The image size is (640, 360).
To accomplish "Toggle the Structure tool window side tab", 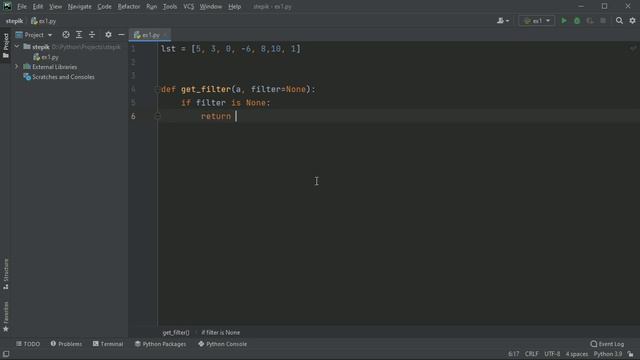I will (x=6, y=274).
